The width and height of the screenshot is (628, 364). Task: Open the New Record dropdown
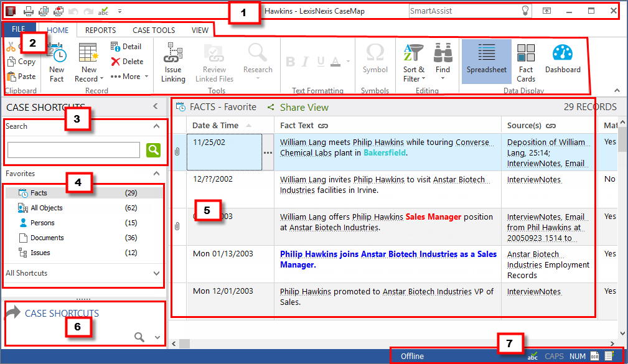(89, 62)
